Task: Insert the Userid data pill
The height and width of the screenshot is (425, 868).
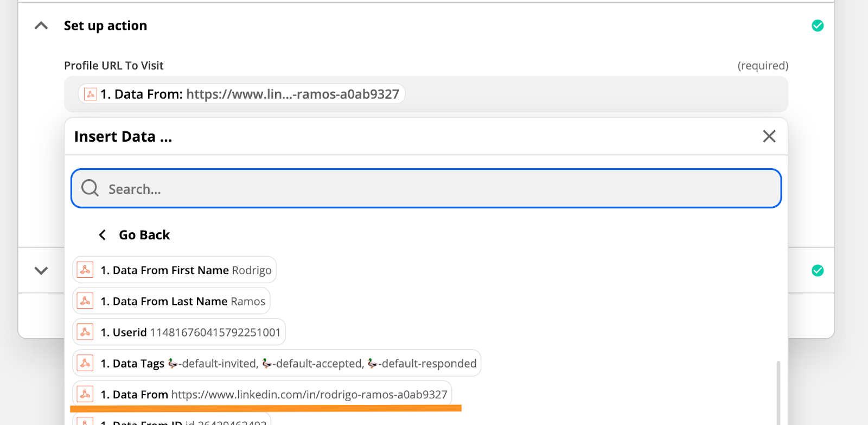Action: coord(179,332)
